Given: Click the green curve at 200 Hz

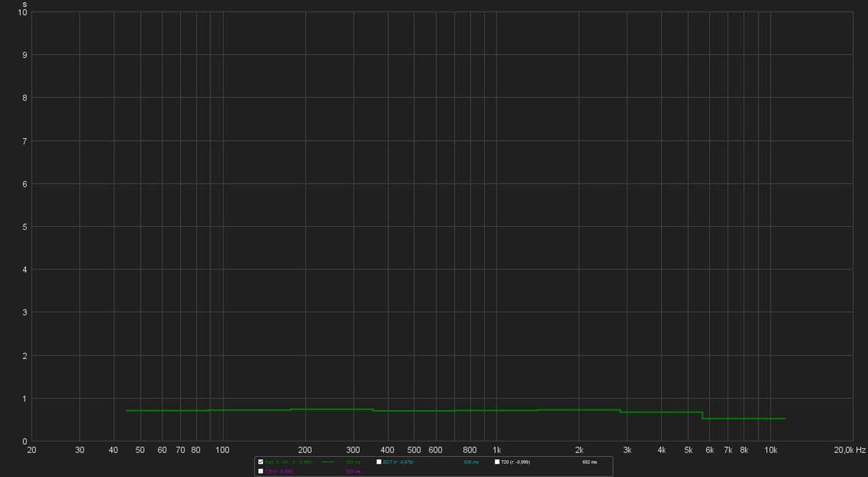Looking at the screenshot, I should point(305,409).
